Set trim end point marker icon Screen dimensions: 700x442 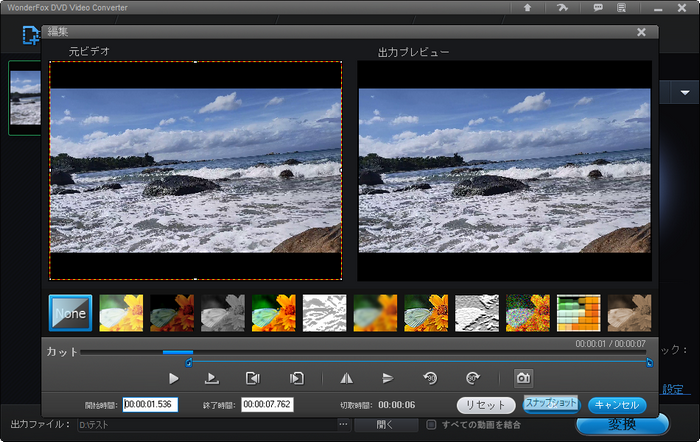pyautogui.click(x=296, y=378)
